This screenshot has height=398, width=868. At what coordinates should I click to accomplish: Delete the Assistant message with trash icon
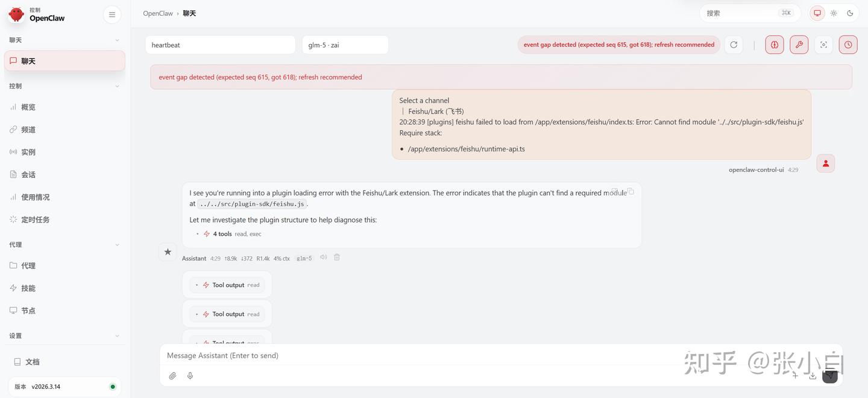(x=337, y=257)
